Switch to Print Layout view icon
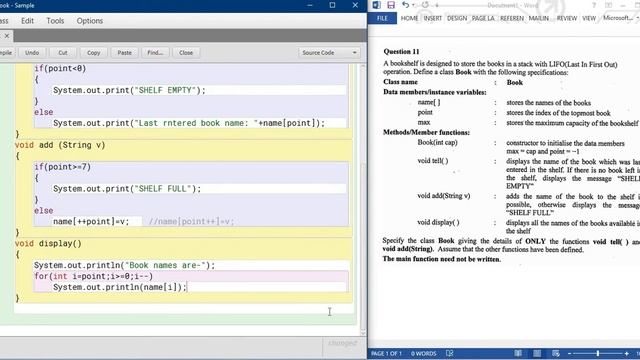 (537, 353)
